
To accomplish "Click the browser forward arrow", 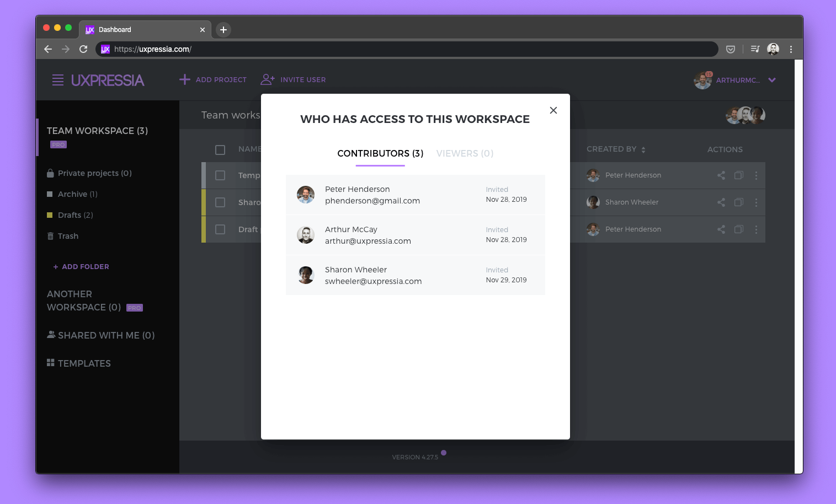I will [66, 49].
